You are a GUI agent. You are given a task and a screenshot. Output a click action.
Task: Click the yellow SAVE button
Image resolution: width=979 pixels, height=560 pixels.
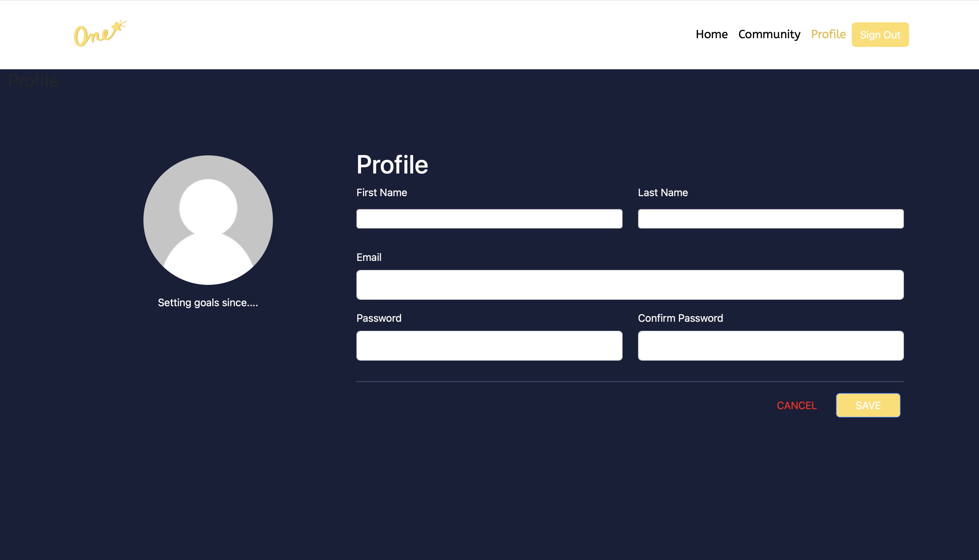[x=868, y=405]
